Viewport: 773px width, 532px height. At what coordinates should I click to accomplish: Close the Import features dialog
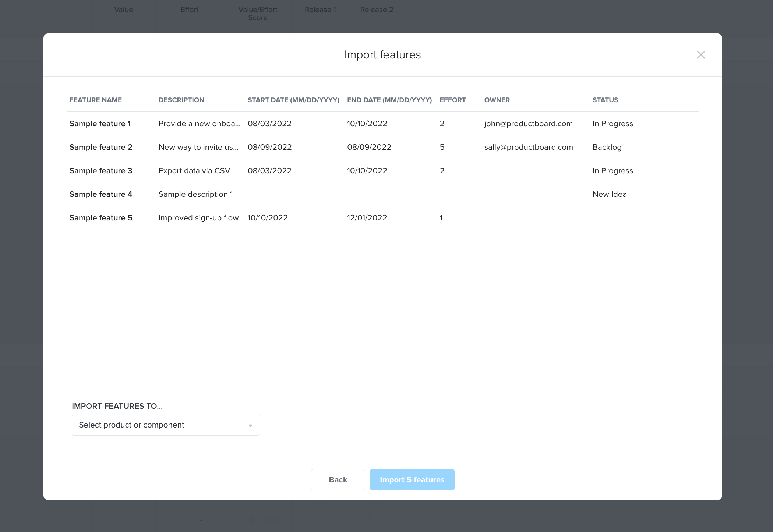click(701, 55)
